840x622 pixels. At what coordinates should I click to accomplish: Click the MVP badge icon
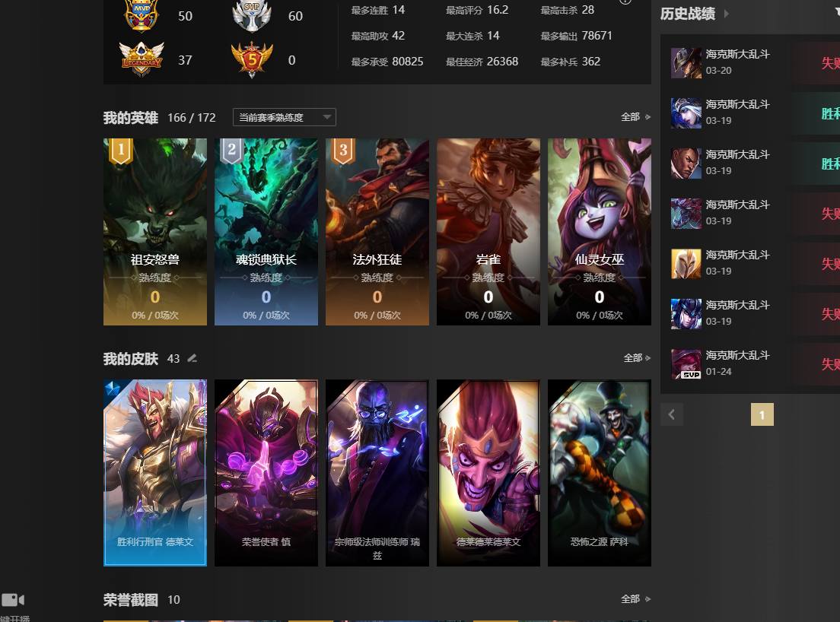(142, 15)
